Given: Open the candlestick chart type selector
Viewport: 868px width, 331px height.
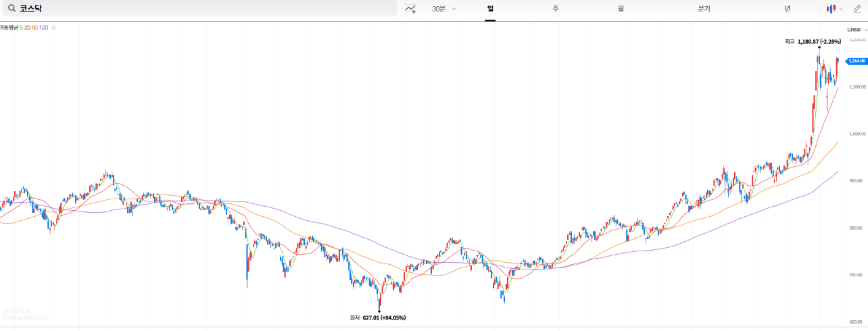Looking at the screenshot, I should point(831,9).
